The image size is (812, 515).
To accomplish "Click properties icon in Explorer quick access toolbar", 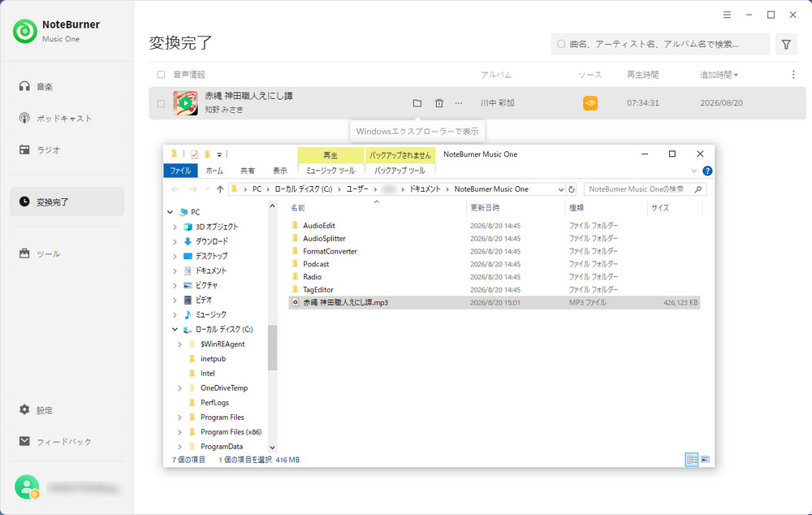I will (x=194, y=154).
